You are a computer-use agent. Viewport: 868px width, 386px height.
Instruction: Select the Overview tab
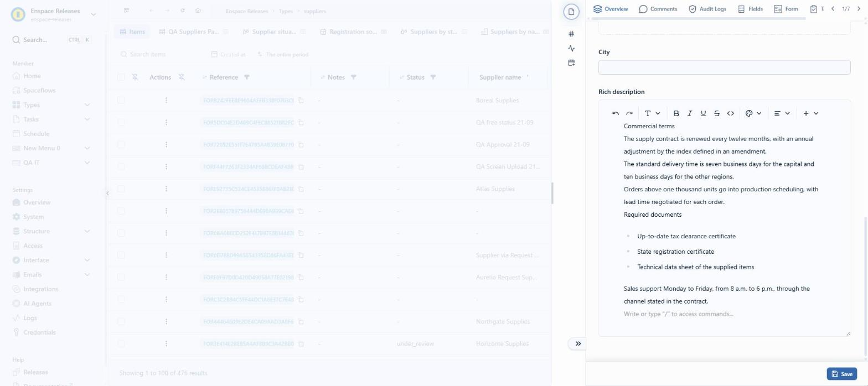[x=611, y=9]
